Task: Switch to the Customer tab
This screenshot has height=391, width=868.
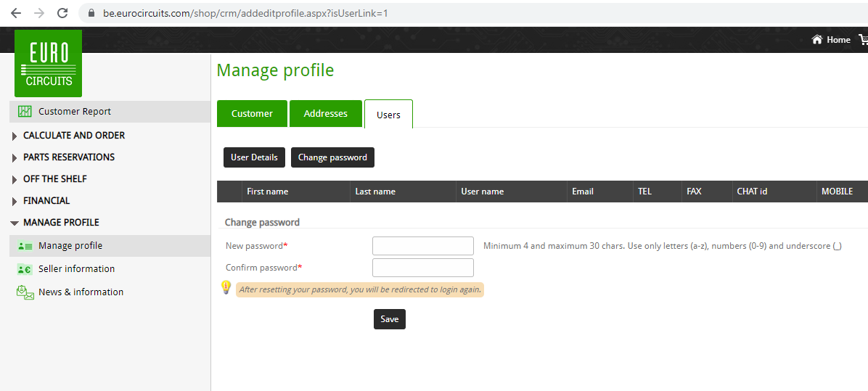Action: 252,114
